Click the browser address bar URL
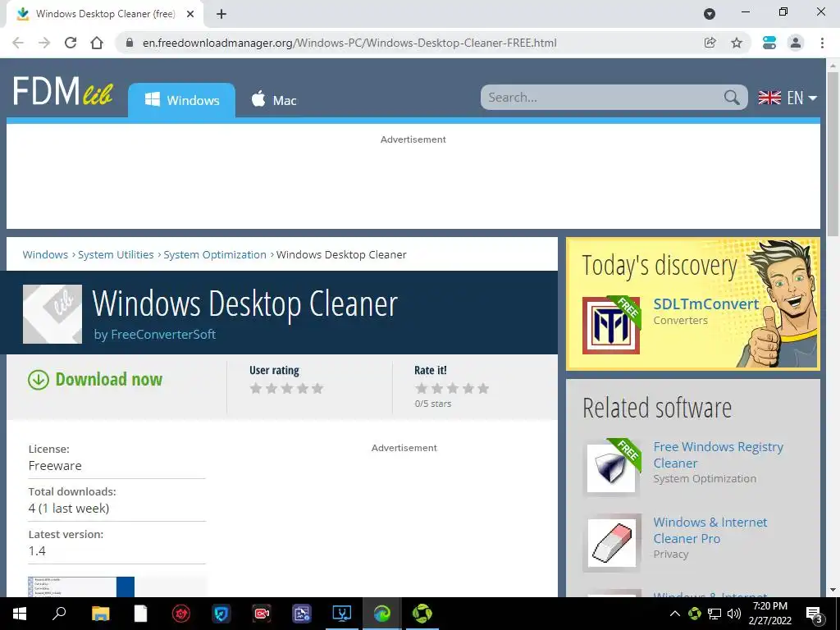840x630 pixels. (349, 43)
